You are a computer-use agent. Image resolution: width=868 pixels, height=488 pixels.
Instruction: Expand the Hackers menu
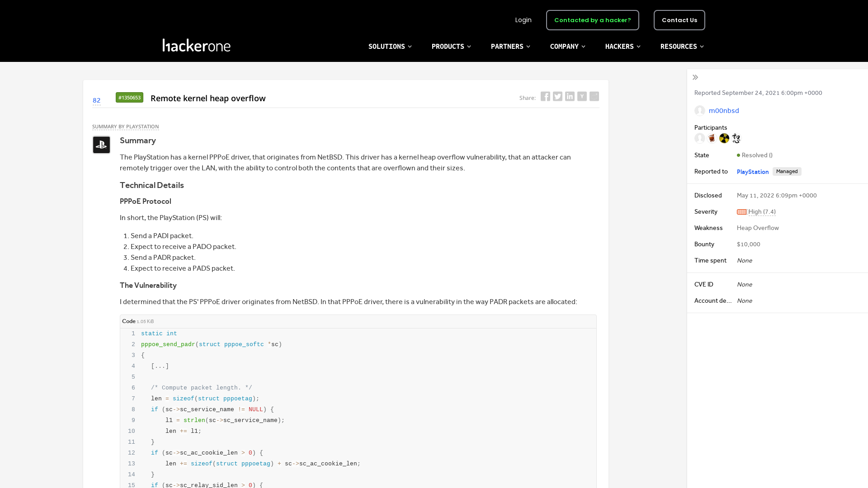pos(623,47)
